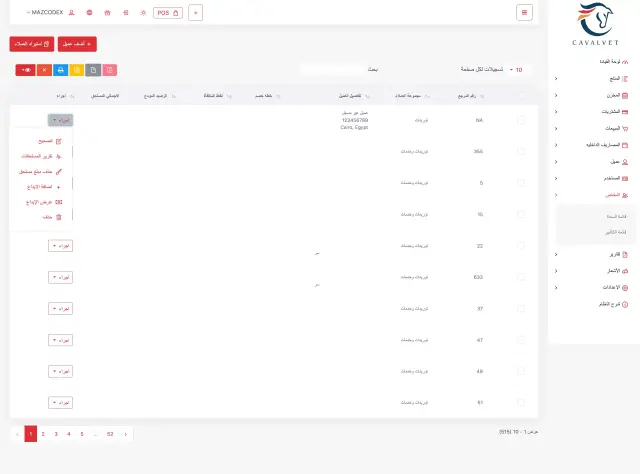Viewport: 640px width, 474px height.
Task: Open the eye column visibility button
Action: [26, 70]
